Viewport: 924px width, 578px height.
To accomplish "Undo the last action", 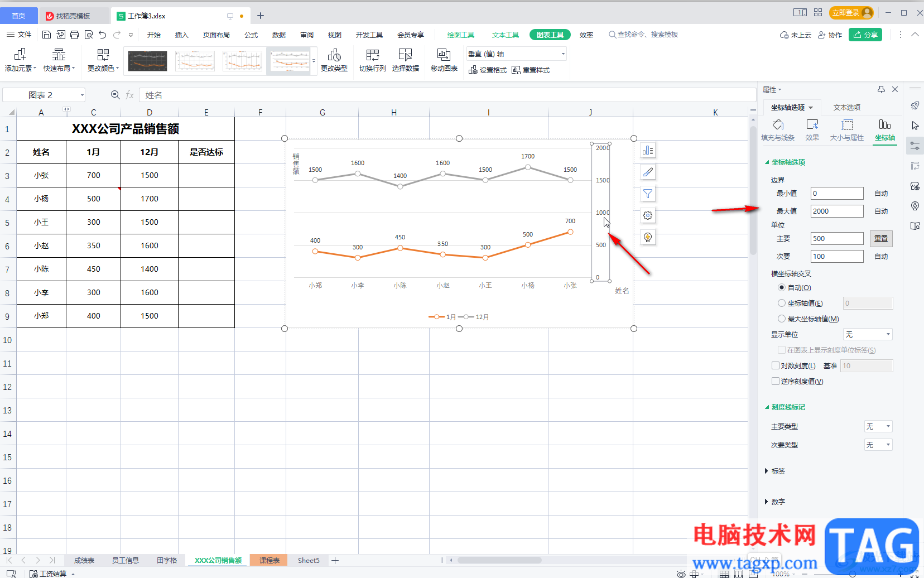I will coord(102,35).
